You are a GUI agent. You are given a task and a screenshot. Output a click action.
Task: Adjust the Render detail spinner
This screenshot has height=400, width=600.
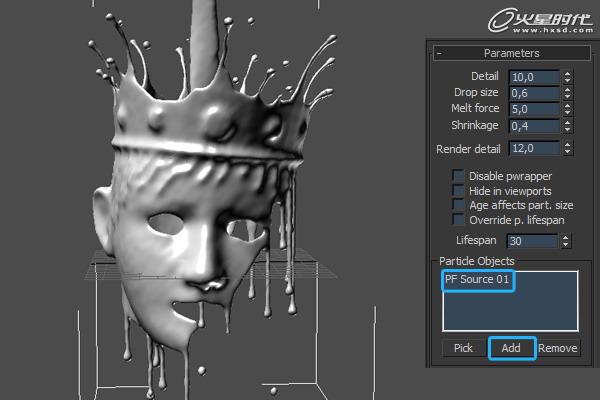567,149
